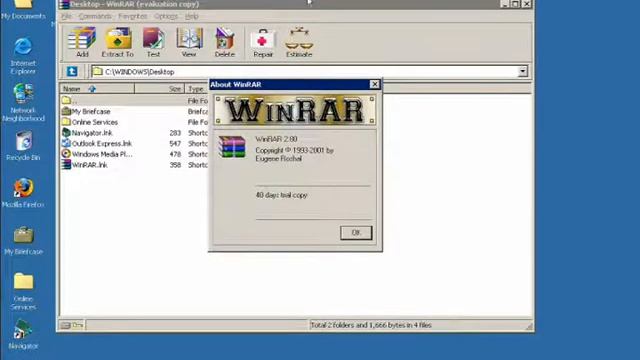Click the size value 358
Image resolution: width=640 pixels, height=360 pixels.
(175, 165)
